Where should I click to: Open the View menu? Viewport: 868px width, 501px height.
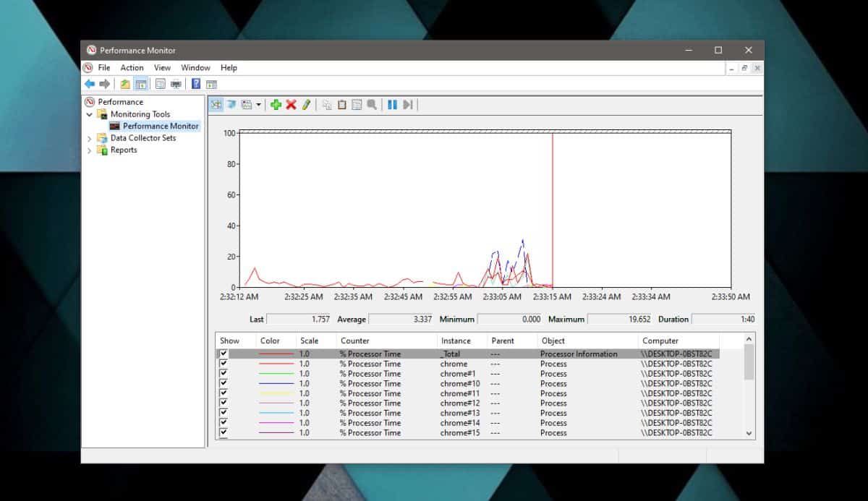coord(162,67)
